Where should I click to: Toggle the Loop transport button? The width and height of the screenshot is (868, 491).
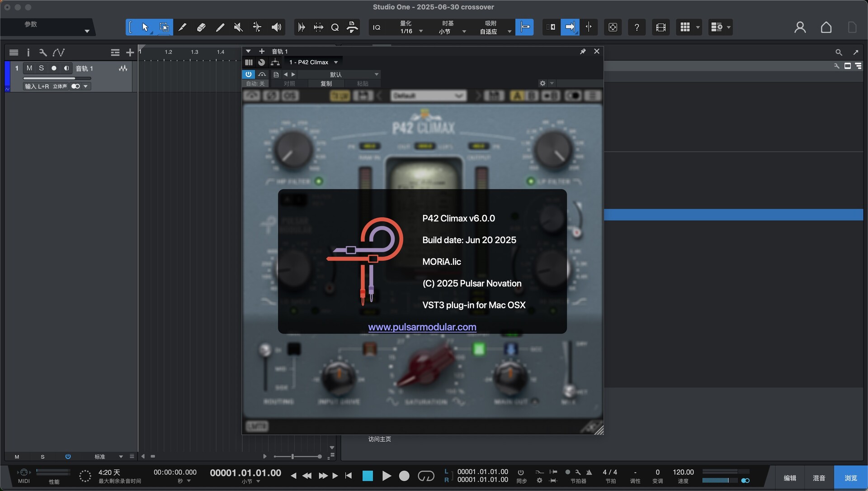point(426,476)
